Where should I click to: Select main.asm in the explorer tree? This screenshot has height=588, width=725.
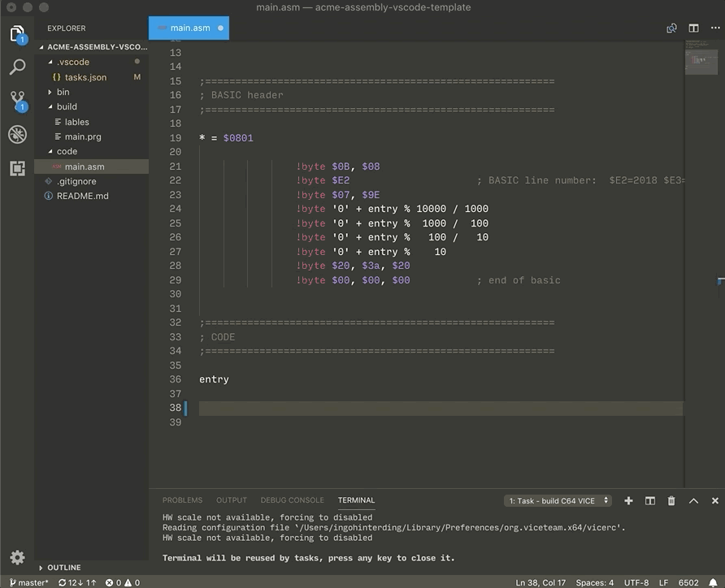91,166
